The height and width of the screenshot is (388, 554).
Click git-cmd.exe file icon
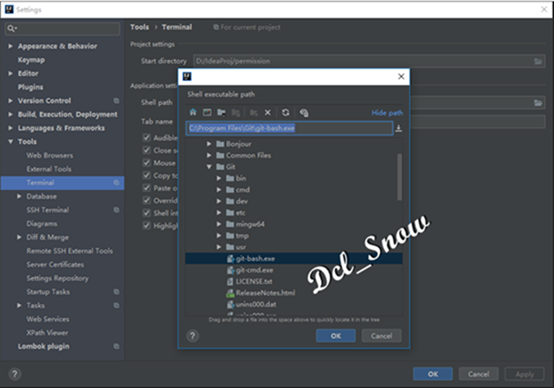click(x=230, y=270)
